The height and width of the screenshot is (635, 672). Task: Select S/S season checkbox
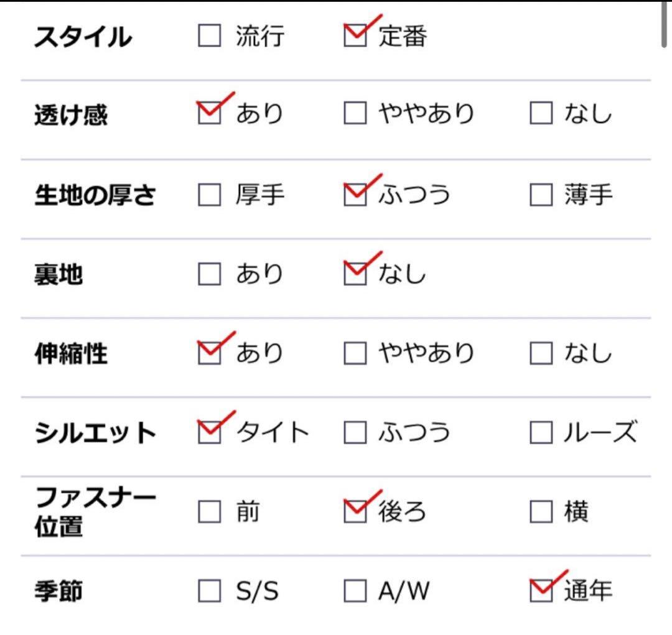tap(209, 591)
